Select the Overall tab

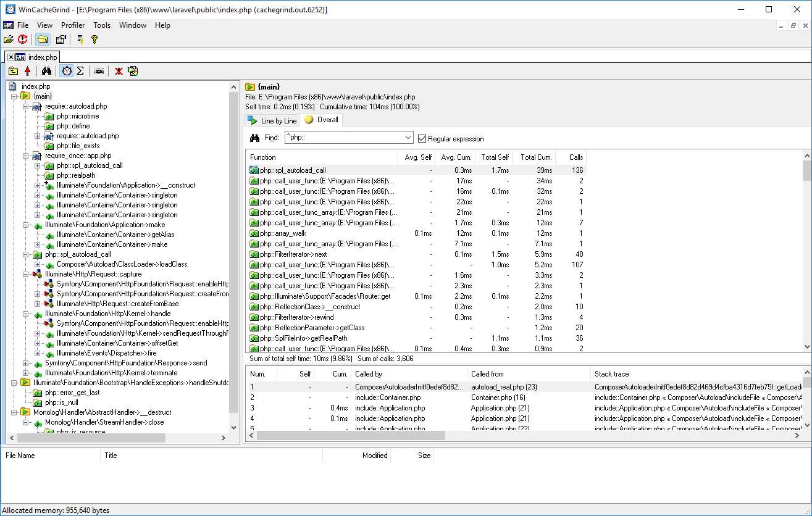(321, 120)
